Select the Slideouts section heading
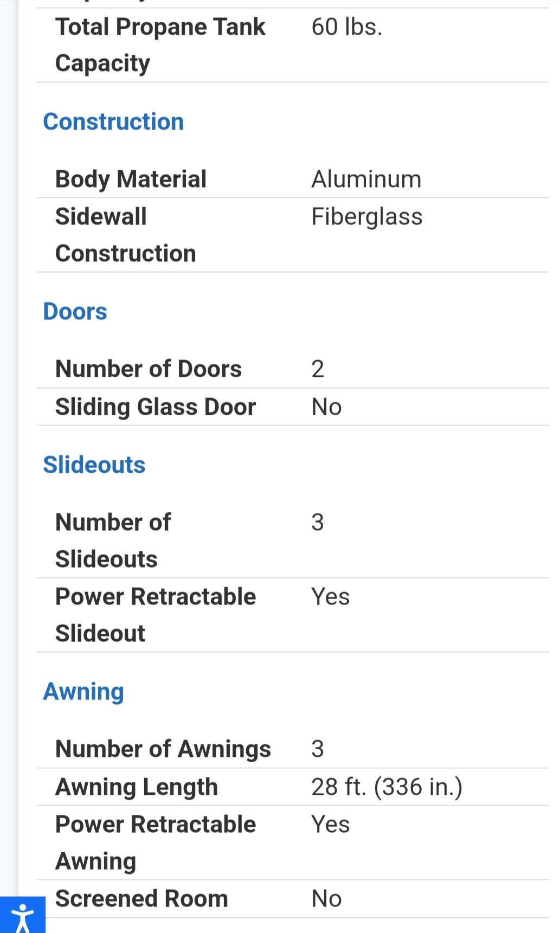The height and width of the screenshot is (933, 560). [x=94, y=465]
